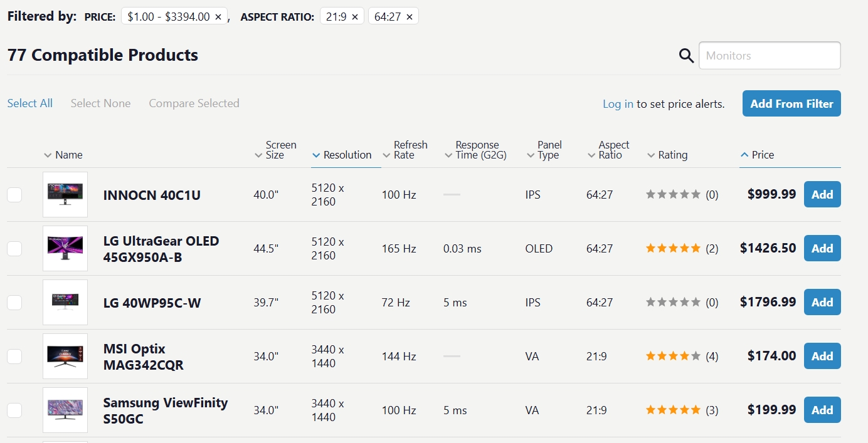Sort by Price column header
Viewport: 868px width, 443px height.
pyautogui.click(x=758, y=155)
